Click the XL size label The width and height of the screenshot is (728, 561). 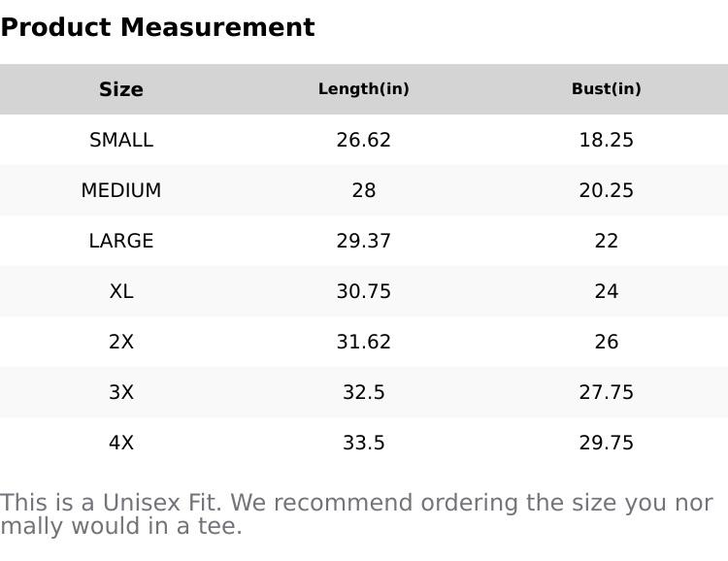click(121, 291)
